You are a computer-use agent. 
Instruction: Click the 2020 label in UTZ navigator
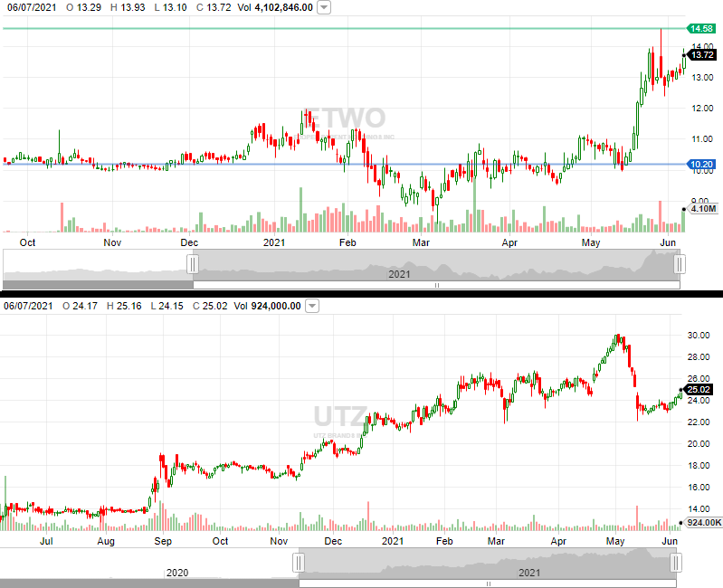click(177, 573)
